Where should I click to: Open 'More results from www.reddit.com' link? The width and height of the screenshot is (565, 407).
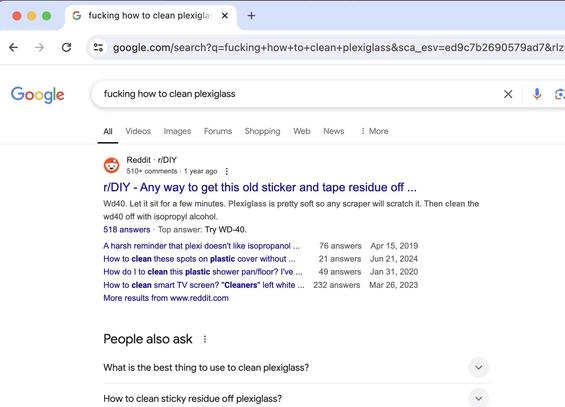[166, 298]
